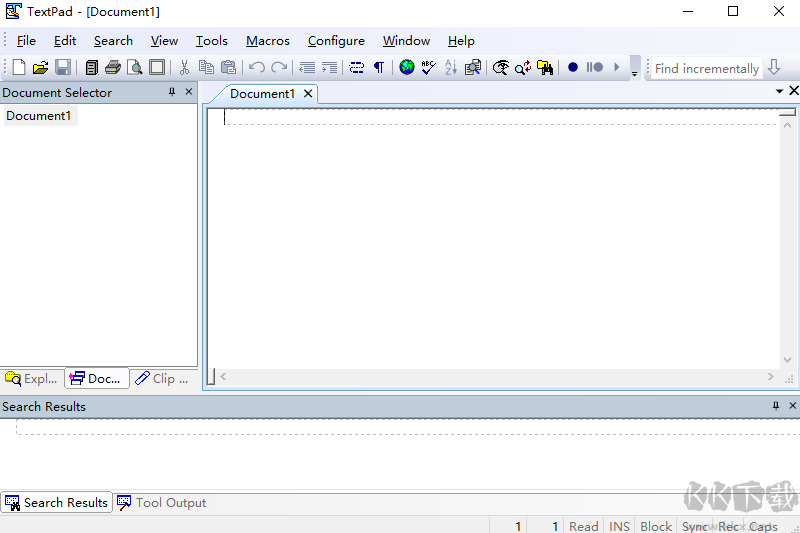Image resolution: width=800 pixels, height=533 pixels.
Task: Click the Find eye icon
Action: 501,67
